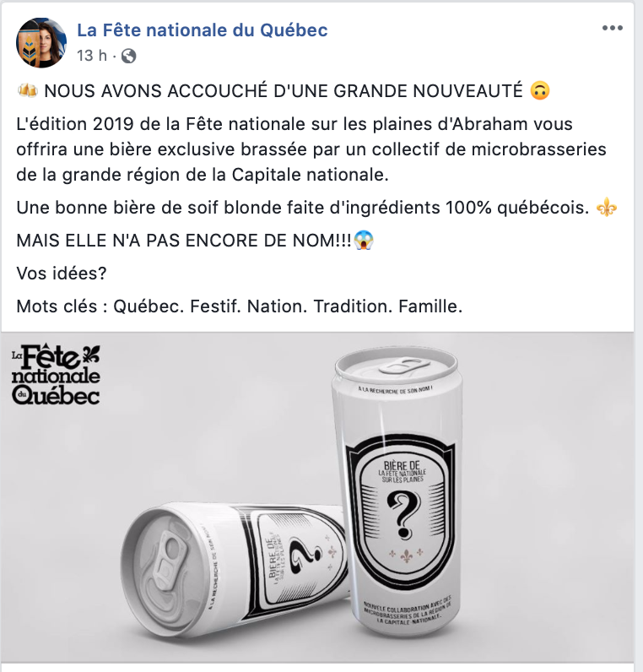Click the fleur-de-lis emoji after québécois

click(606, 208)
